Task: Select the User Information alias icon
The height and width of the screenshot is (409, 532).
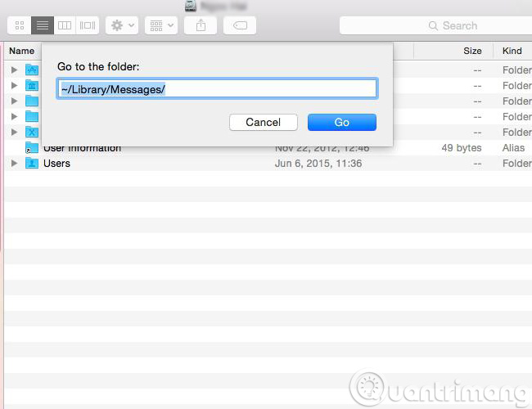Action: point(32,147)
